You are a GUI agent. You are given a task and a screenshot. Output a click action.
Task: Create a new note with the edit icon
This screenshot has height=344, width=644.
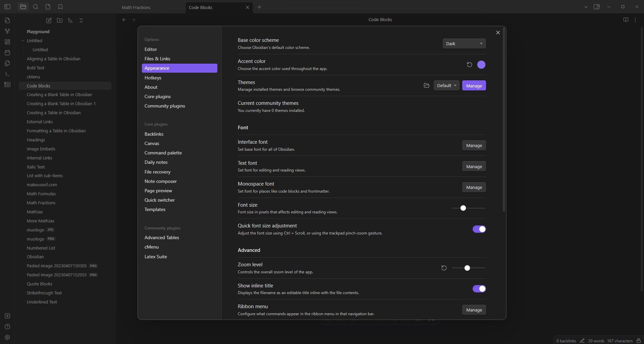tap(49, 20)
